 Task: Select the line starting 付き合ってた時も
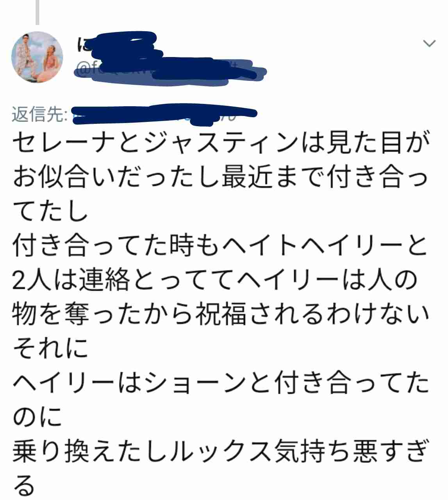coord(220,246)
